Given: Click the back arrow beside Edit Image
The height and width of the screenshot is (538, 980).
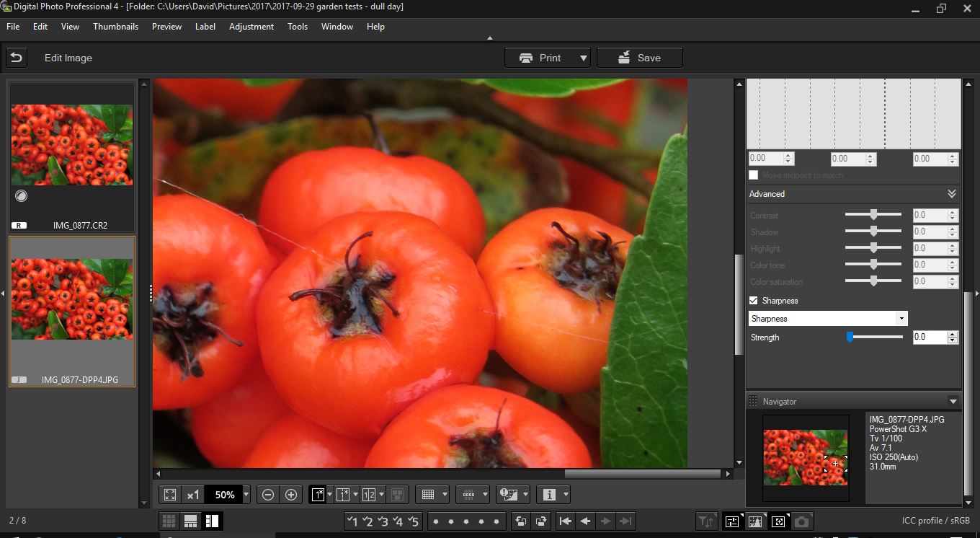Looking at the screenshot, I should coord(17,58).
